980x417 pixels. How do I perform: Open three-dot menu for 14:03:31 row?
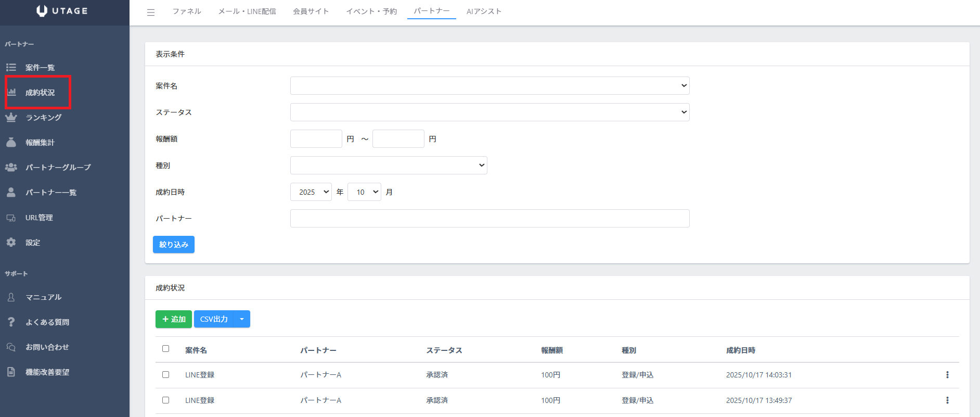pyautogui.click(x=947, y=375)
